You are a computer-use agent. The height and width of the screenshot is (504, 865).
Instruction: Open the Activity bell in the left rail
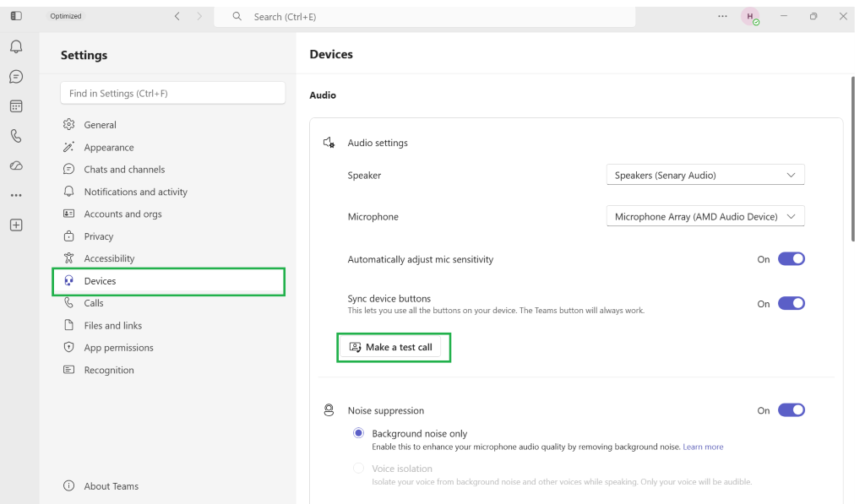16,47
